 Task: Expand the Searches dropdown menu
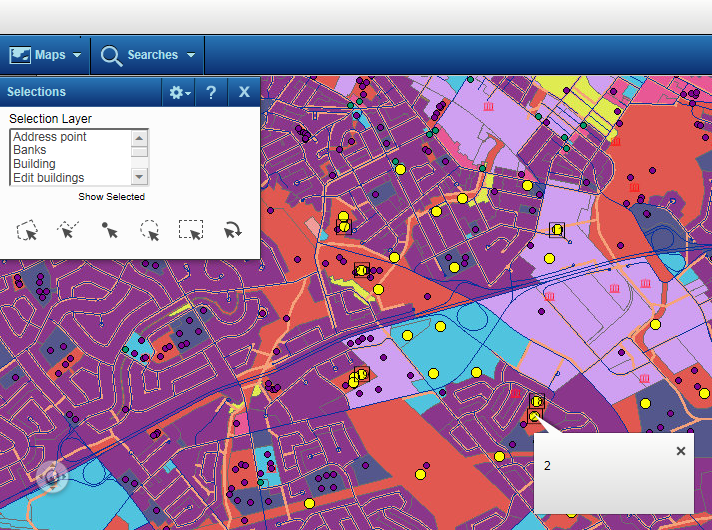(x=148, y=55)
